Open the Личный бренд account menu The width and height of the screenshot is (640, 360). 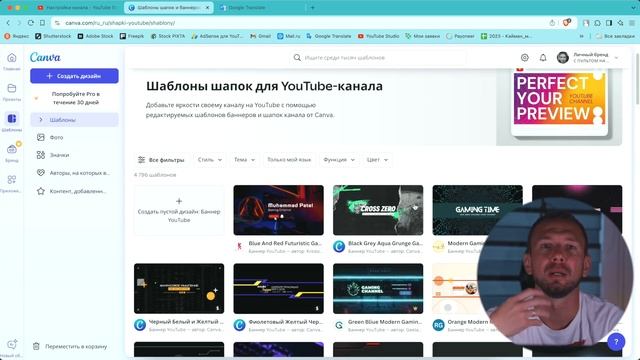point(588,58)
